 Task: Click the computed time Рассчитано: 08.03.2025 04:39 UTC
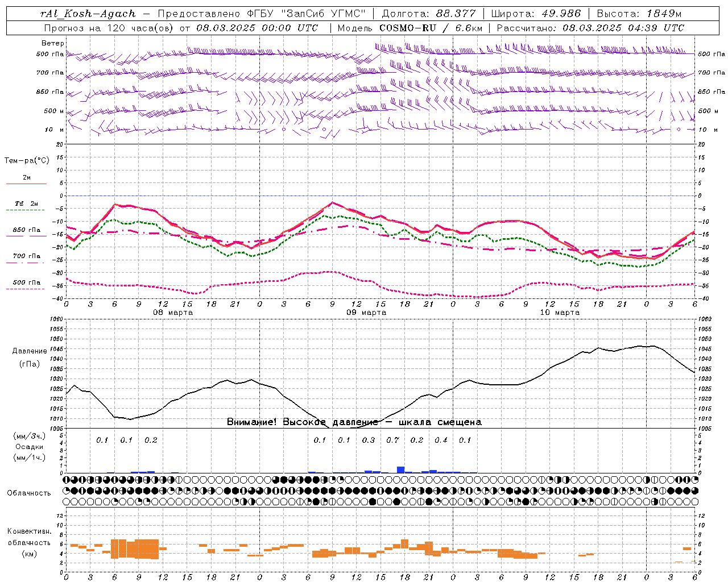(590, 28)
